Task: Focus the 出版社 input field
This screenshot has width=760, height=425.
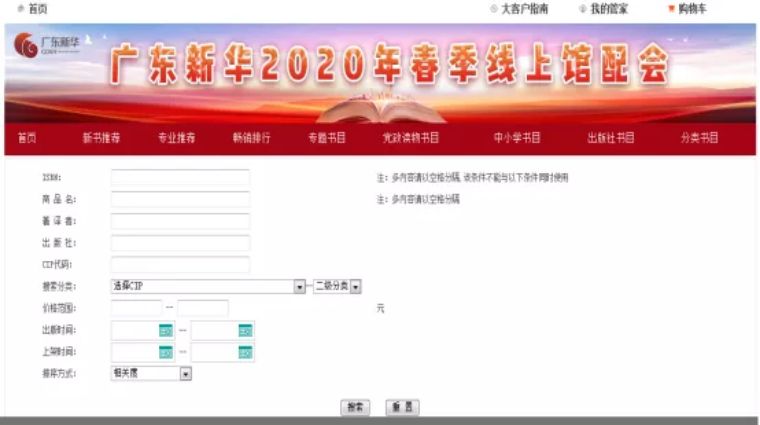Action: 180,243
